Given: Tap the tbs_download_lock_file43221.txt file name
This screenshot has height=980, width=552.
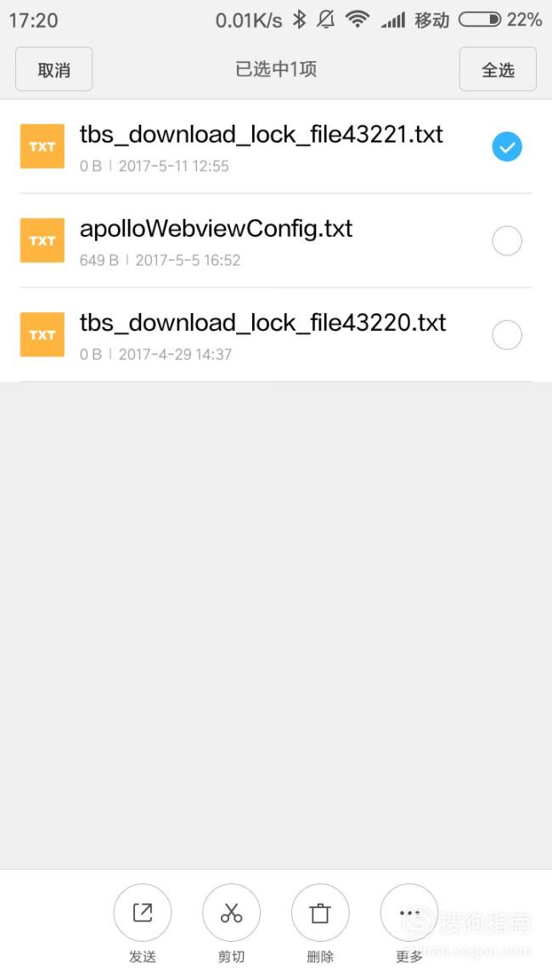Looking at the screenshot, I should [262, 134].
